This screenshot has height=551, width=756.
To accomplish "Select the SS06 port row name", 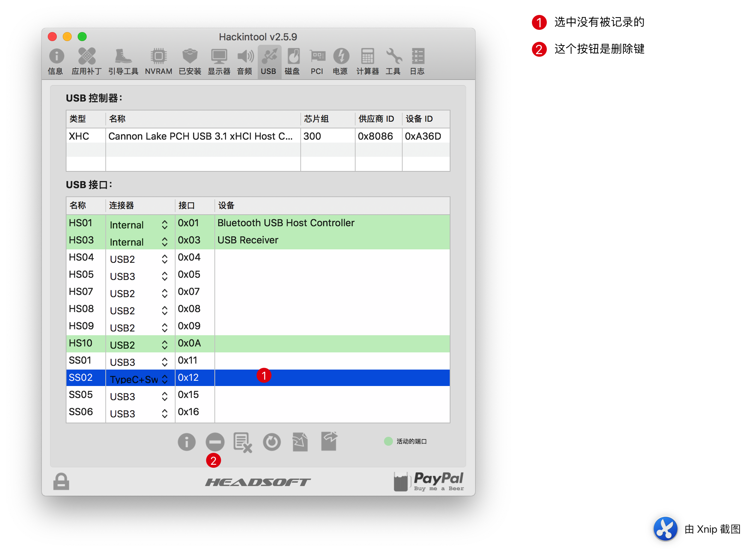I will pyautogui.click(x=81, y=412).
